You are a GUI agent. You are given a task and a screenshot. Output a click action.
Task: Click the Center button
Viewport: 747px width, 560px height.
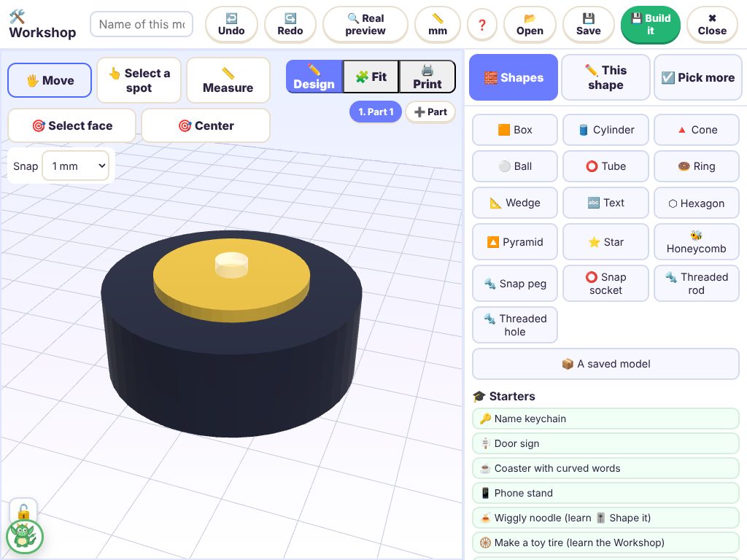coord(206,125)
